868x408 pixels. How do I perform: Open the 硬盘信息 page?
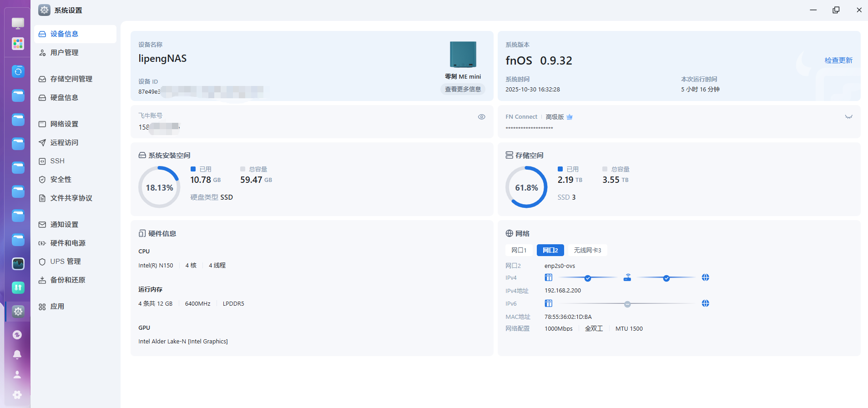pos(75,98)
